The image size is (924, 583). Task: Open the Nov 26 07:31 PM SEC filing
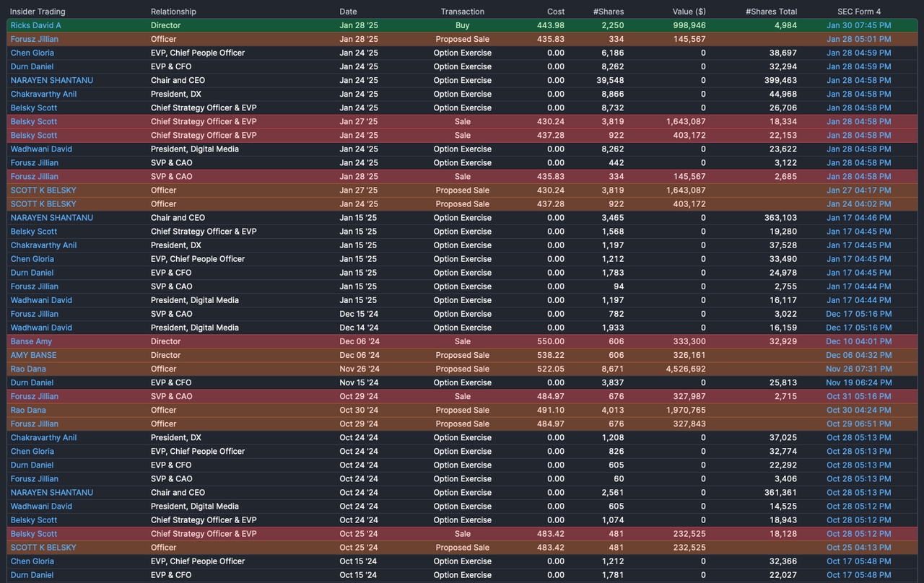coord(858,369)
